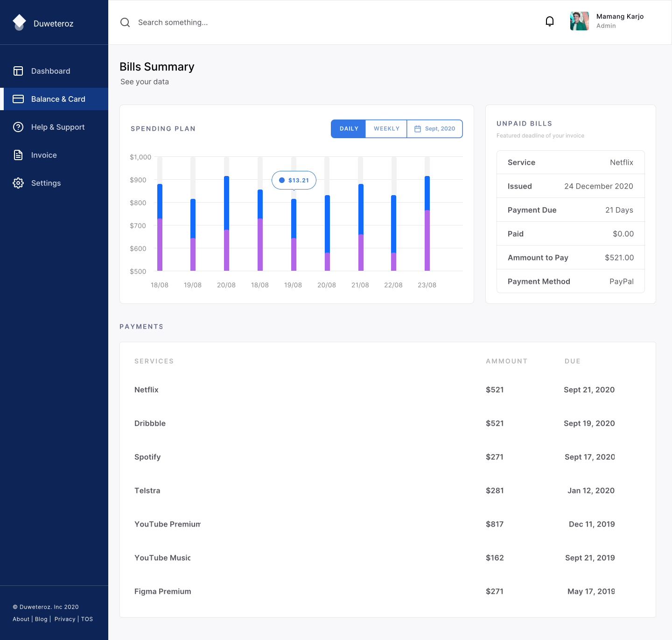
Task: Click the $281 amount value
Action: (495, 491)
